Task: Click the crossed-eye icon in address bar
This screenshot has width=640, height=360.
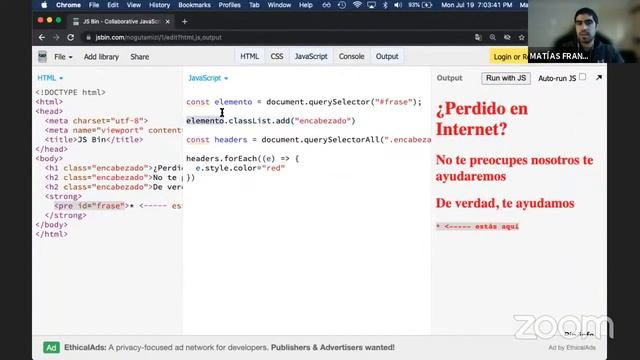Action: (x=507, y=37)
